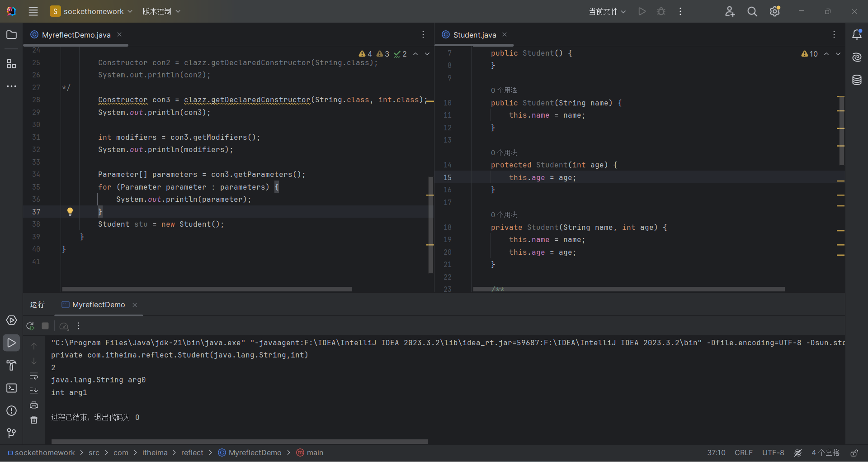868x462 pixels.
Task: Click the MyreflectDemo class breadcrumb
Action: pos(250,453)
